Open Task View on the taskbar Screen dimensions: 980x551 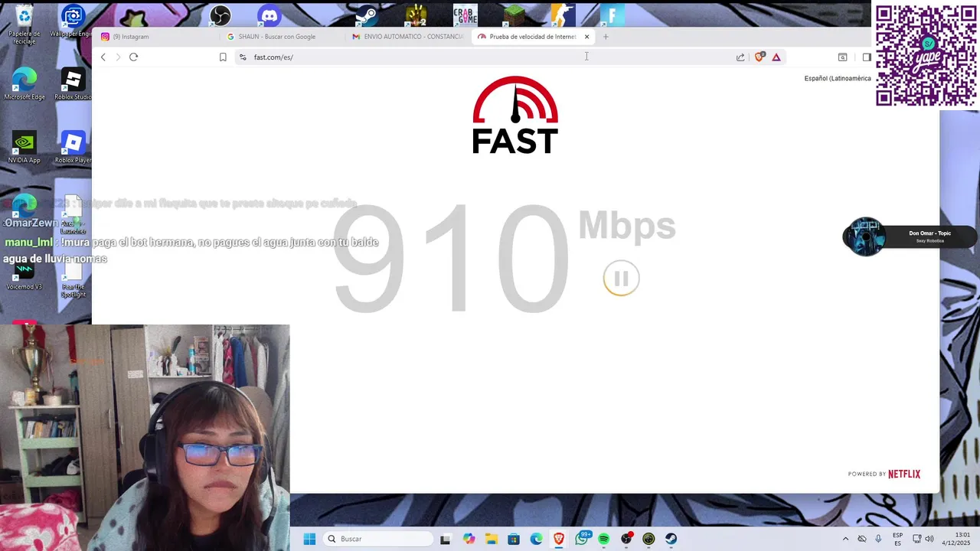tap(446, 539)
